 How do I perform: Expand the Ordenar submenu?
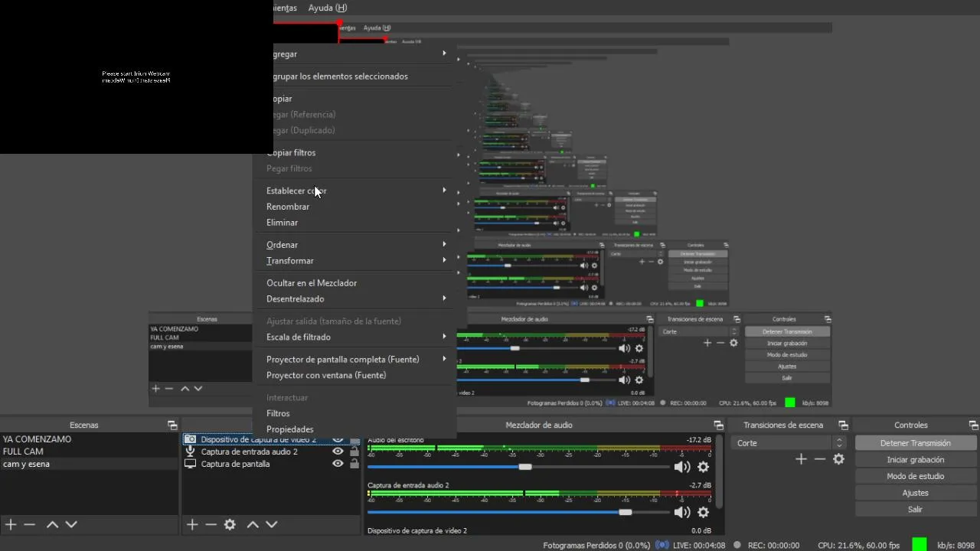[x=444, y=244]
